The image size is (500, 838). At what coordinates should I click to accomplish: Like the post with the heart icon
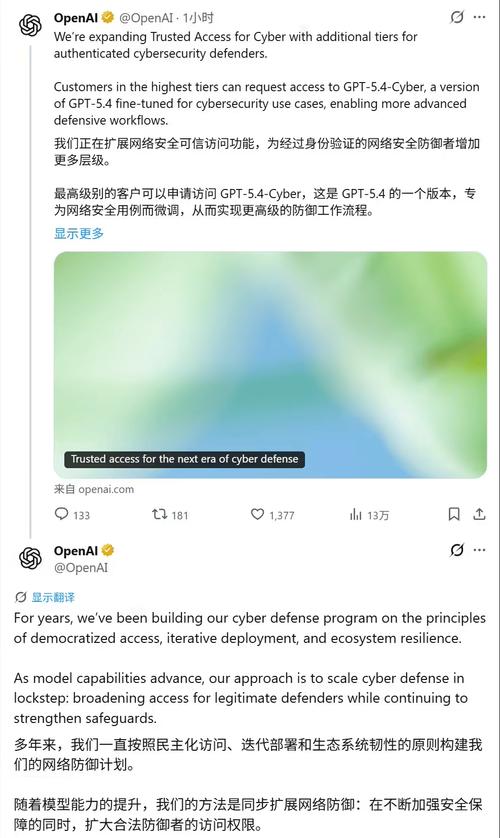257,514
